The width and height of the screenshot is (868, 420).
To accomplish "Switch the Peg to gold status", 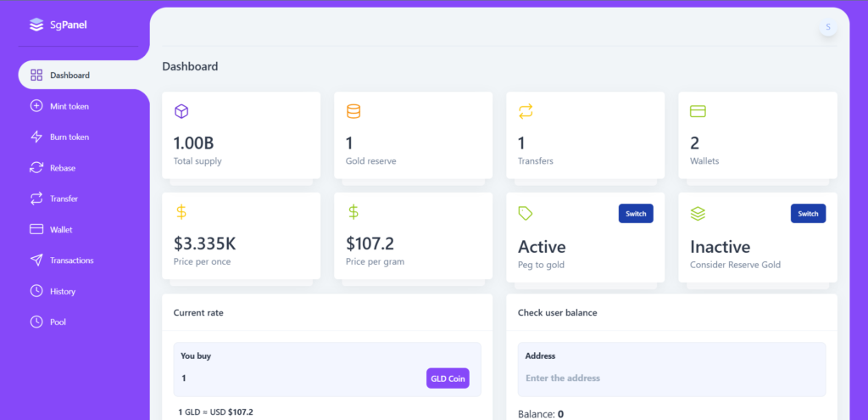I will 636,214.
